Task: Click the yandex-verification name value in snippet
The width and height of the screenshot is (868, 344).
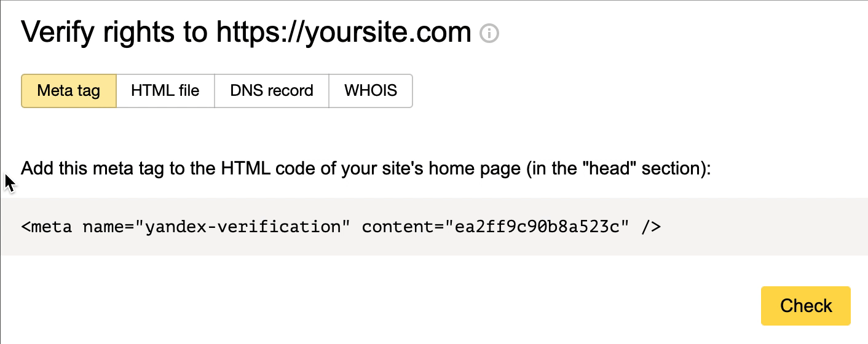Action: pos(242,227)
